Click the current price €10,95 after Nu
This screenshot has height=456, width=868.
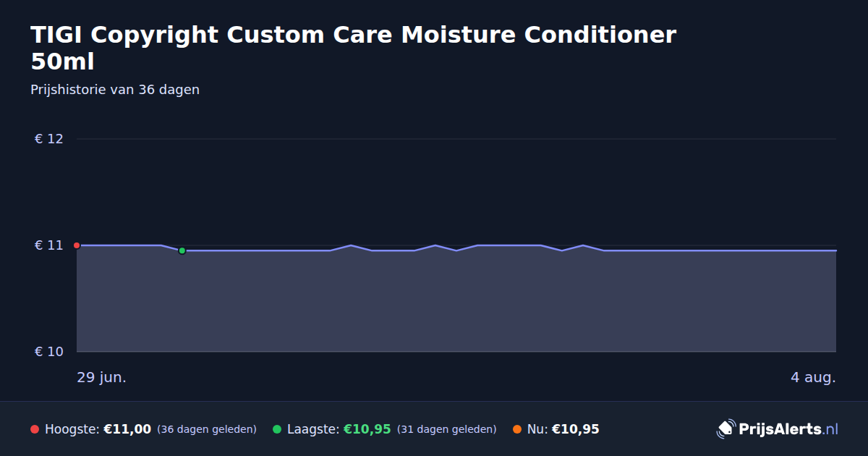pos(576,429)
